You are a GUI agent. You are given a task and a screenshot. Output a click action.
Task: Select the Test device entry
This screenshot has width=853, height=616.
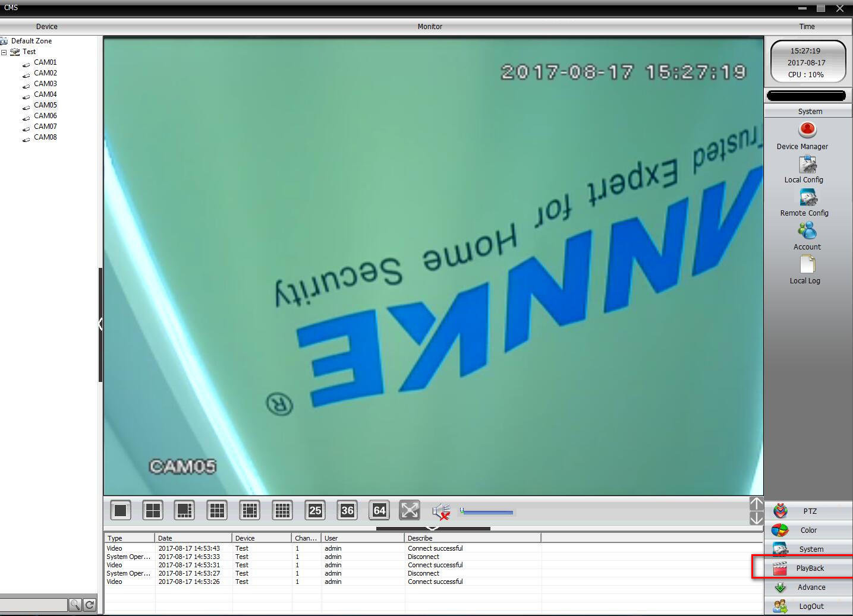click(x=29, y=52)
